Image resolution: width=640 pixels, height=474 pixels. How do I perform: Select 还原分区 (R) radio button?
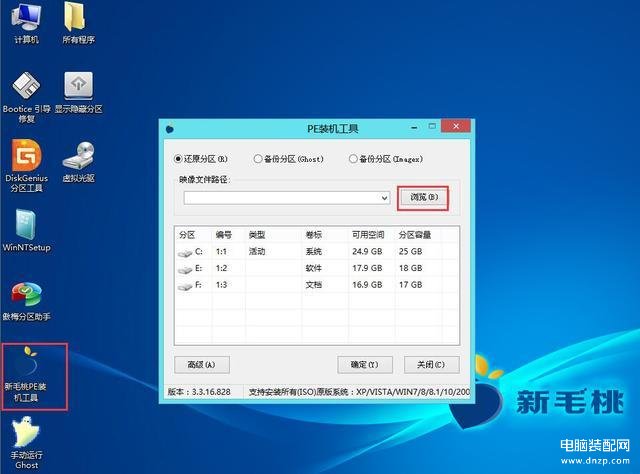(x=179, y=158)
